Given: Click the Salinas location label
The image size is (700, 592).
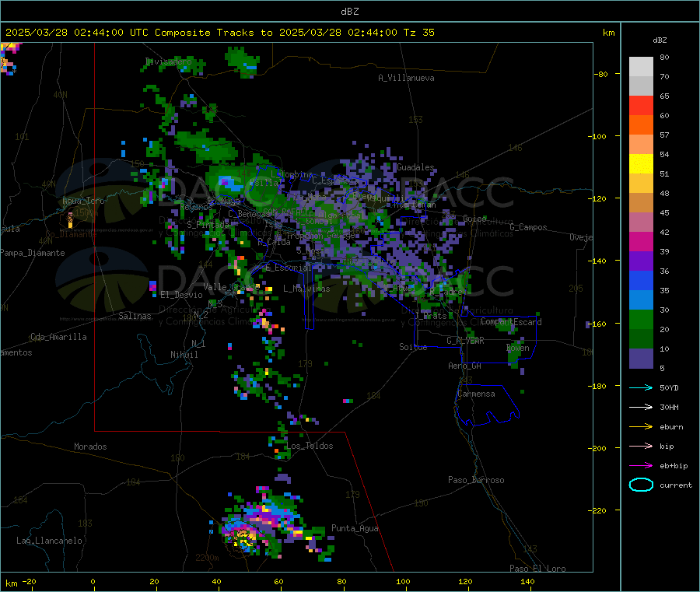Looking at the screenshot, I should pos(135,316).
